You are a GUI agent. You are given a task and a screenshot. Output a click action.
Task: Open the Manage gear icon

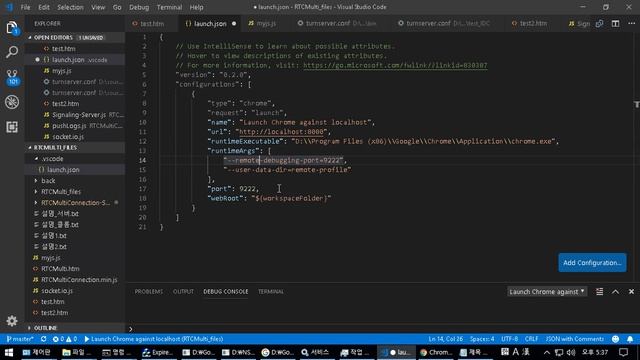click(12, 321)
